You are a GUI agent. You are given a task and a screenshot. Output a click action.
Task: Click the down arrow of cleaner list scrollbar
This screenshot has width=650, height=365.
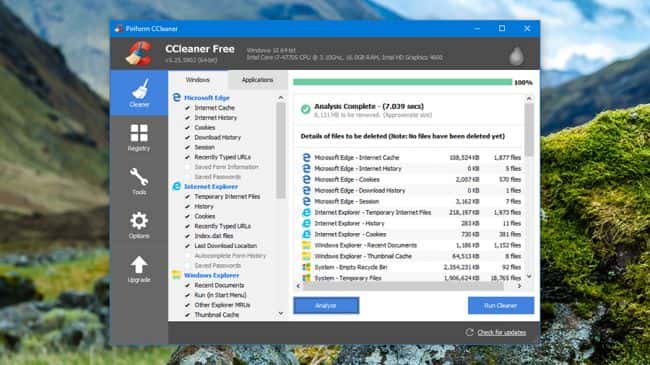pyautogui.click(x=281, y=314)
